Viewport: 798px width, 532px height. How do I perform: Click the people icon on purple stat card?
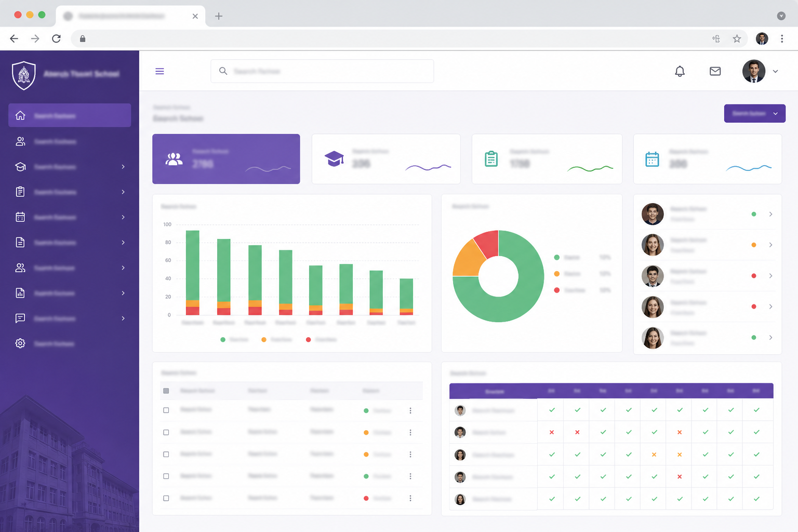pyautogui.click(x=174, y=159)
